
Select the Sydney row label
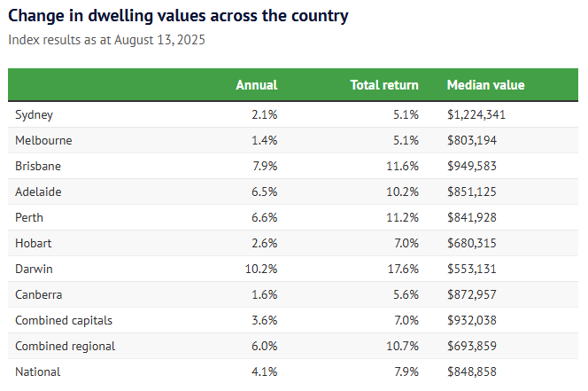(35, 114)
